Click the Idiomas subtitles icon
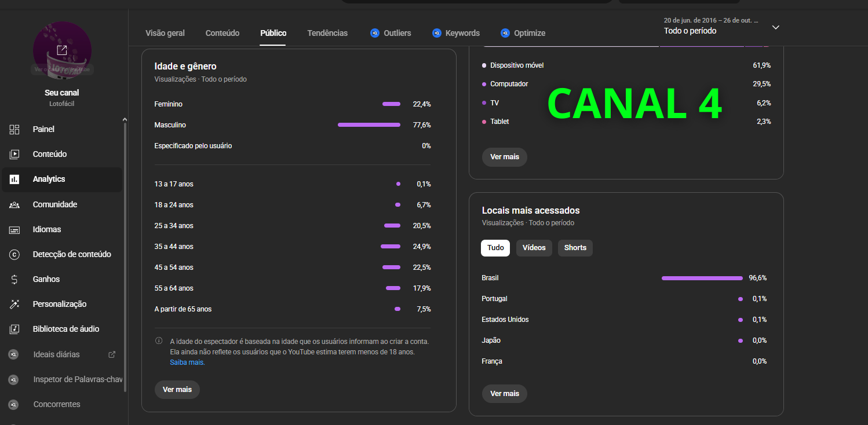This screenshot has width=868, height=425. click(x=14, y=230)
